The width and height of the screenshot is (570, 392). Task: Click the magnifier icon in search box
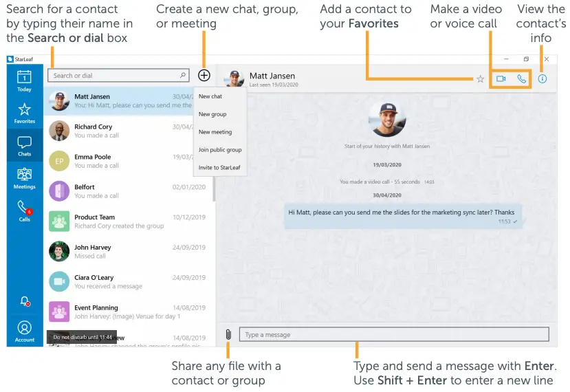click(x=183, y=75)
